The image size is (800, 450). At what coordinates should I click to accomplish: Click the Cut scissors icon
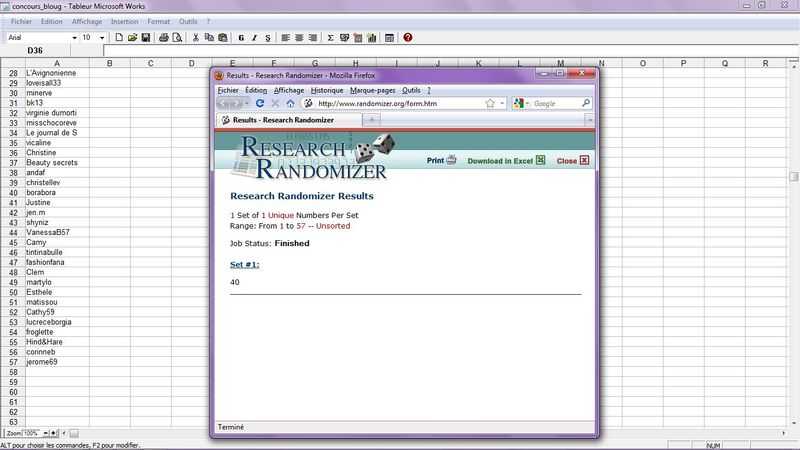(x=195, y=38)
